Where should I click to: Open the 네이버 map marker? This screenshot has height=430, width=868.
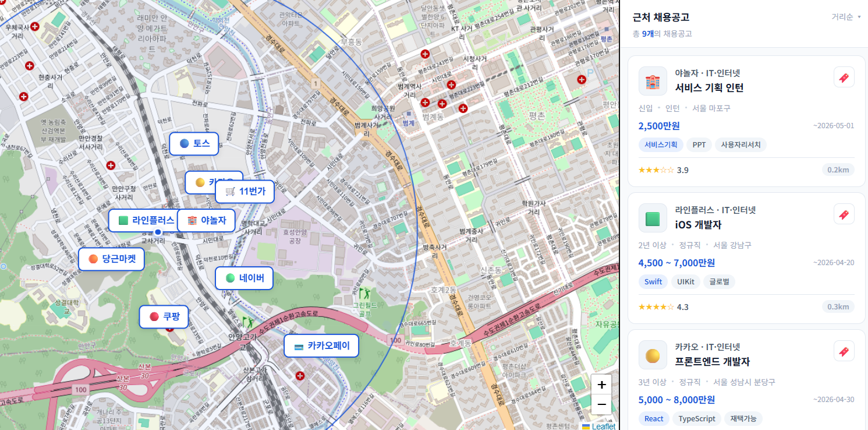pos(244,278)
